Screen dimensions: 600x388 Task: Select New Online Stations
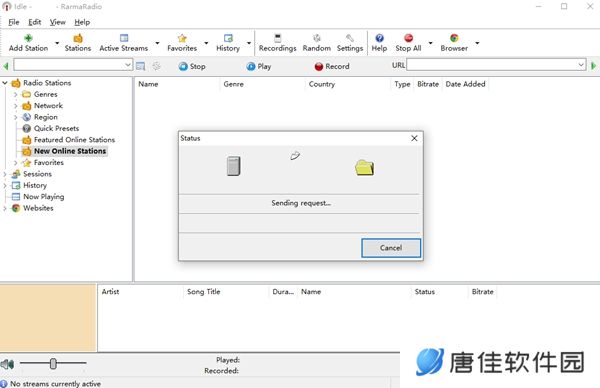coord(70,151)
